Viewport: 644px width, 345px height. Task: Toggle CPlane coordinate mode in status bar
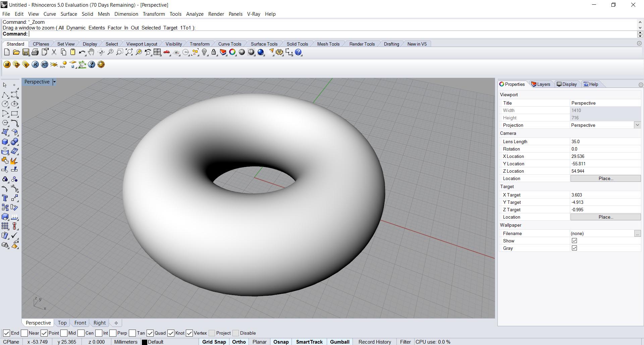tap(11, 342)
